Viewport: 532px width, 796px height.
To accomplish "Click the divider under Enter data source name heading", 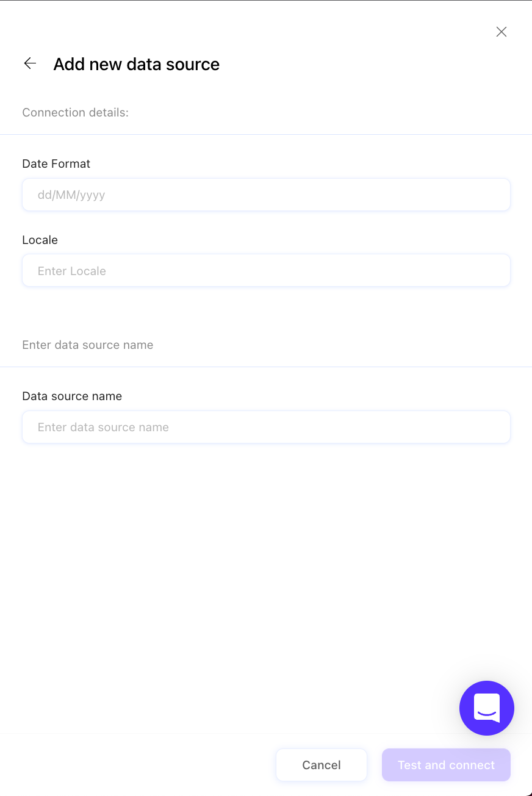I will (266, 367).
